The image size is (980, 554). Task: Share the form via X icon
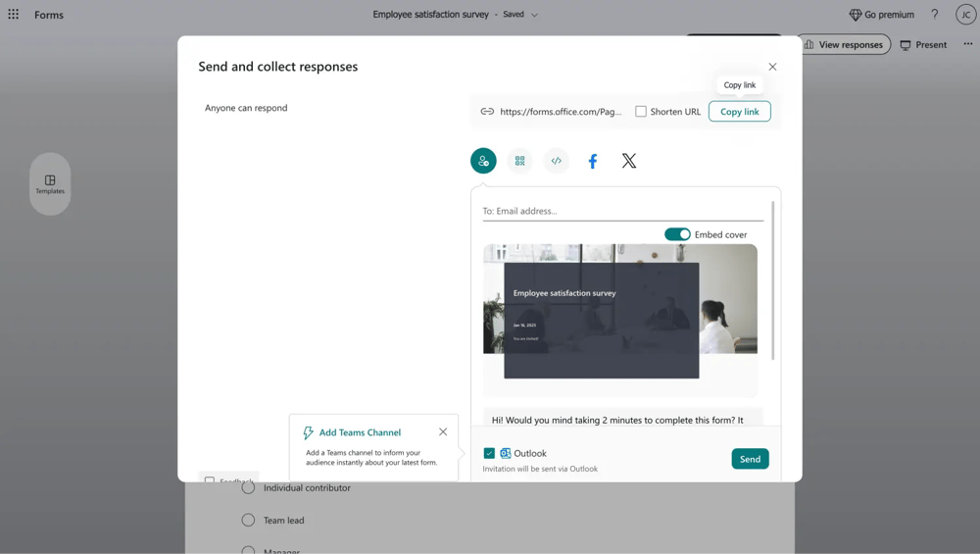629,161
